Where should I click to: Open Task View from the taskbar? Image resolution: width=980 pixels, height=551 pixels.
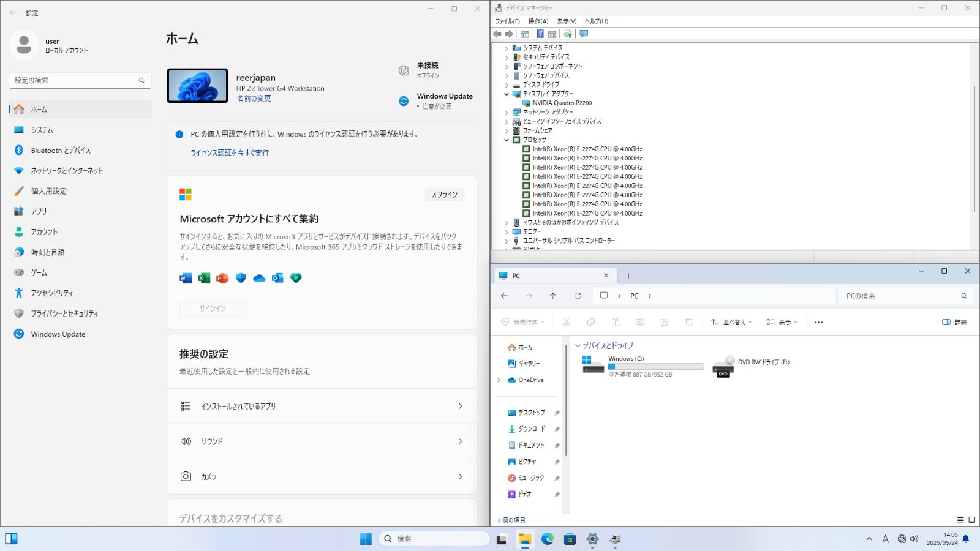click(x=502, y=539)
